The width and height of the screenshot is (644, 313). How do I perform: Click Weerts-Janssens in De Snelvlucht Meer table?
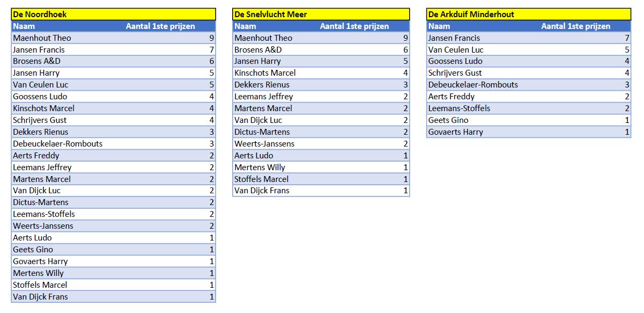click(264, 144)
